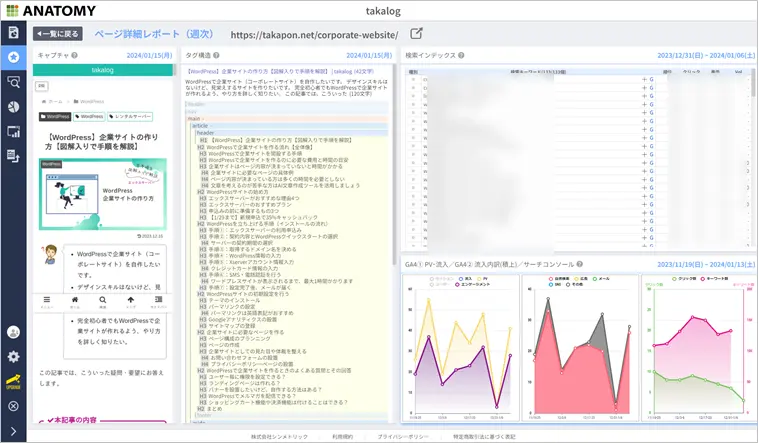Open the user account icon in sidebar
The height and width of the screenshot is (443, 758).
(14, 332)
